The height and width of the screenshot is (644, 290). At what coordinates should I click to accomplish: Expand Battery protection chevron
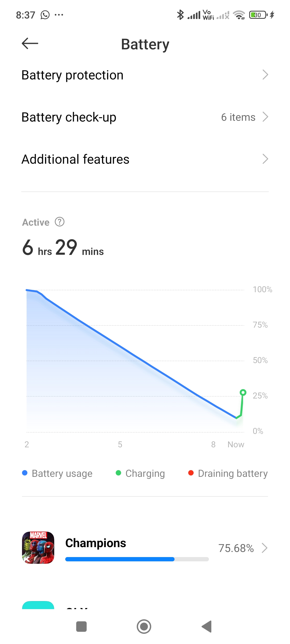point(265,75)
